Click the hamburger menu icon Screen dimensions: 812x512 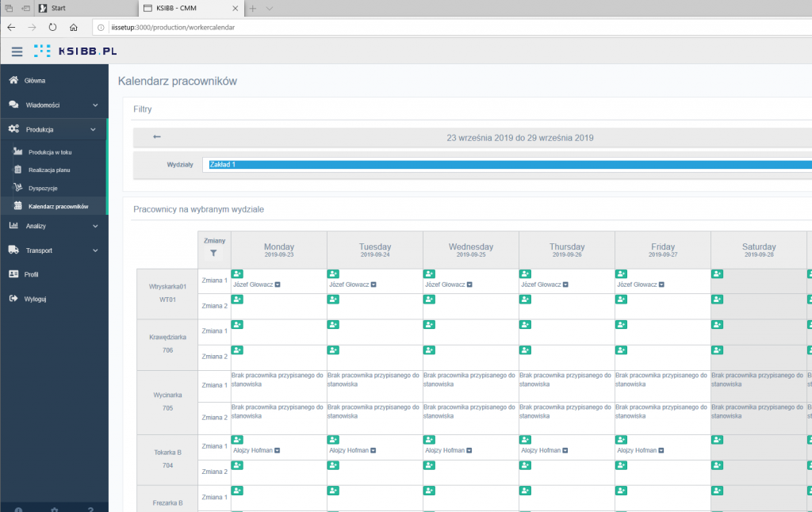tap(17, 52)
